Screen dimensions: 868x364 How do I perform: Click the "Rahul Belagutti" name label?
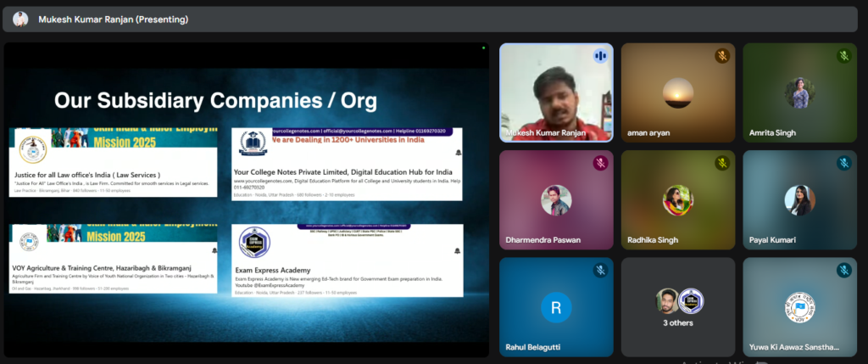click(x=532, y=347)
